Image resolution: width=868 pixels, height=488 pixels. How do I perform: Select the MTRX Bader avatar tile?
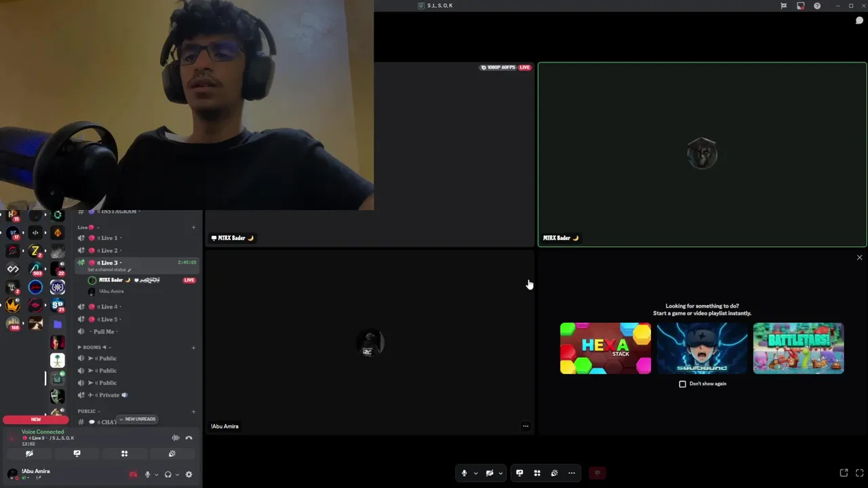pyautogui.click(x=702, y=155)
